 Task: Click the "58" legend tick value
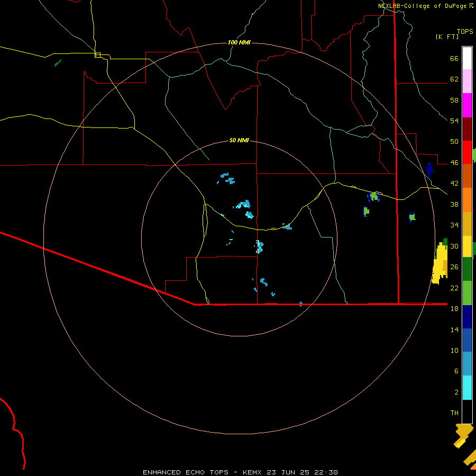tap(454, 100)
